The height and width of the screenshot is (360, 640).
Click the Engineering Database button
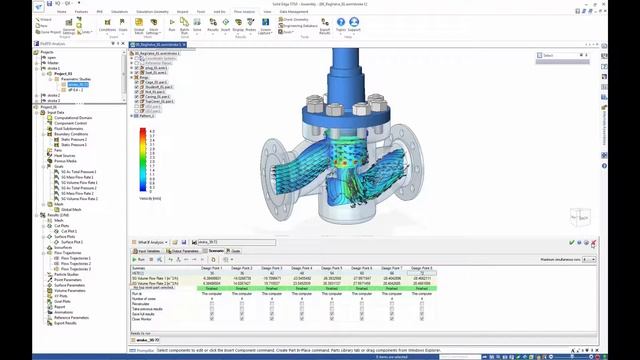click(298, 26)
